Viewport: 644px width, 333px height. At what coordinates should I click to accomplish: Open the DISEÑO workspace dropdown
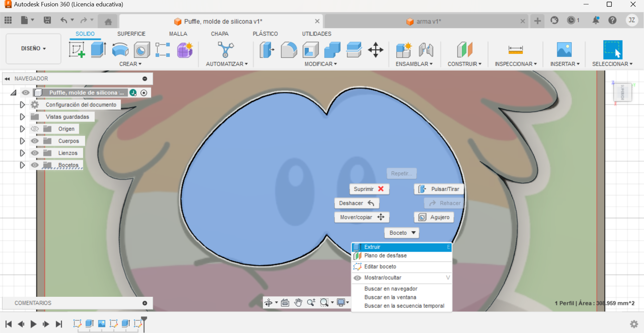(x=33, y=49)
